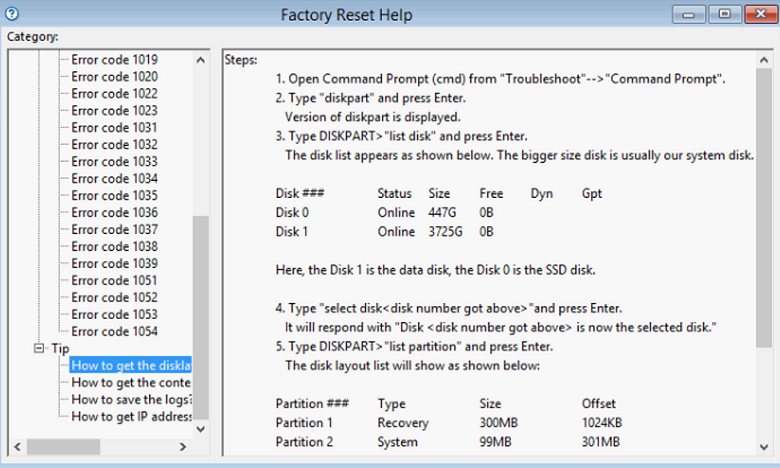Select the Tip category label

(60, 349)
